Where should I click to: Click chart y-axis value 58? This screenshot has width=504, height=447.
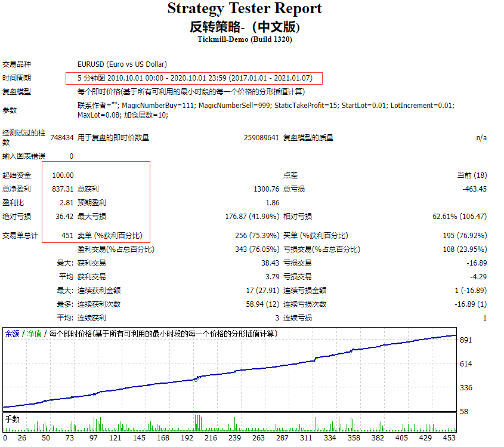click(464, 412)
